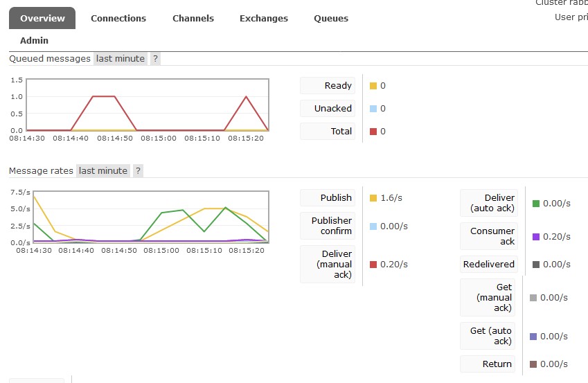This screenshot has height=383, width=588.
Task: Click the brown Return color swatch
Action: pyautogui.click(x=533, y=364)
